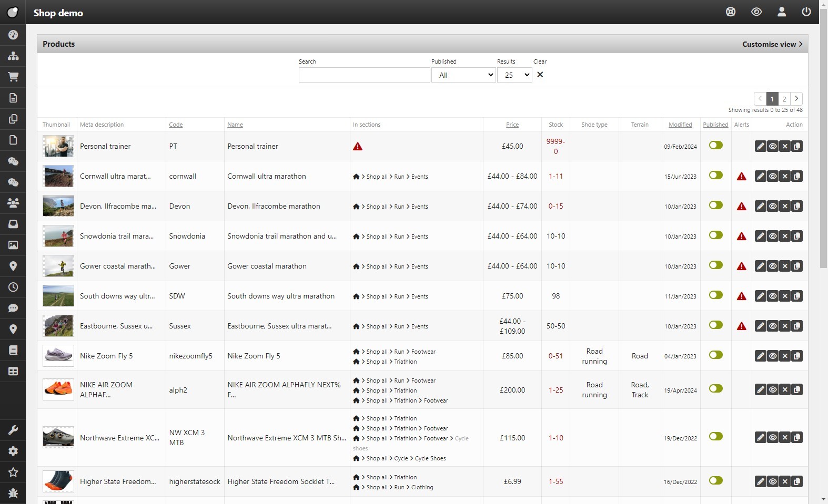Toggle published switch for South downs way
828x504 pixels.
pos(715,295)
